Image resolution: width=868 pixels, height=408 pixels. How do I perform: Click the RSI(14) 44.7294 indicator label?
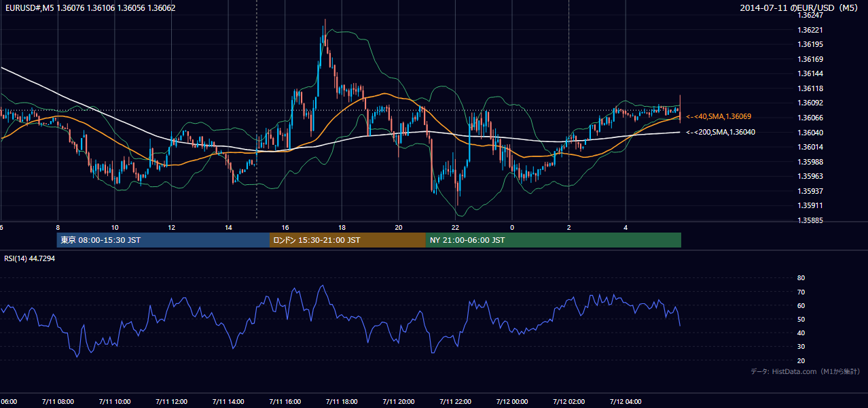click(x=30, y=258)
